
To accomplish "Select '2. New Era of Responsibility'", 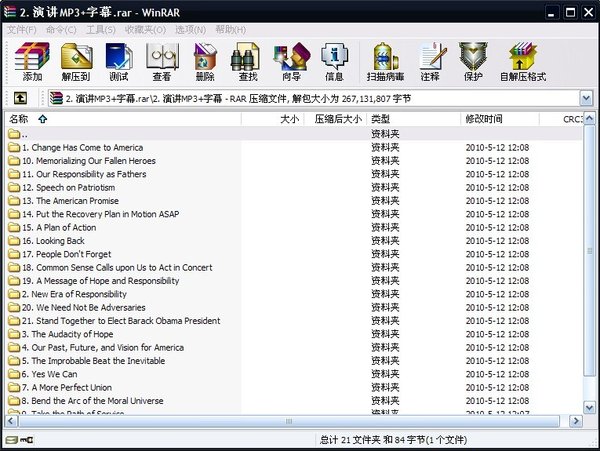I will [74, 294].
